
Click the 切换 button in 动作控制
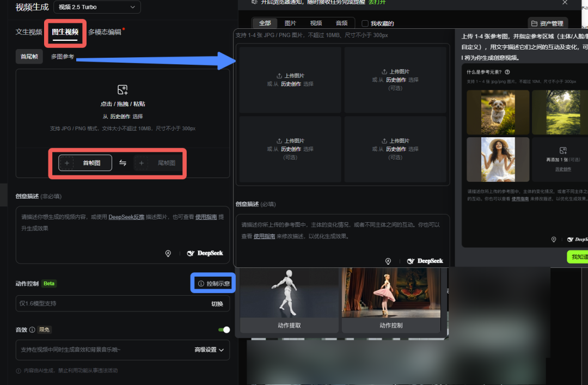click(217, 303)
